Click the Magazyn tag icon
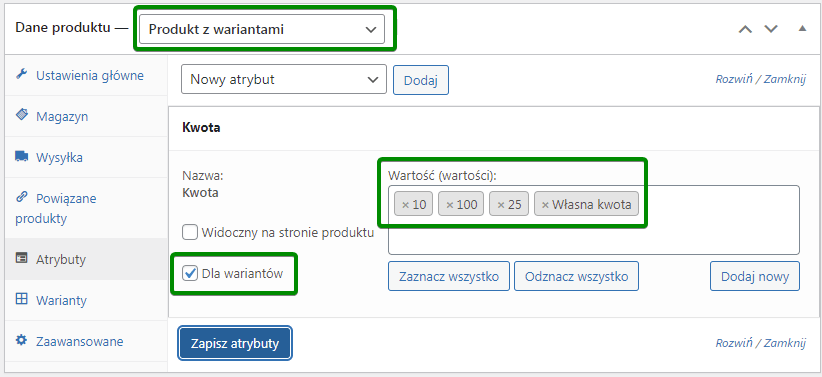 click(21, 115)
